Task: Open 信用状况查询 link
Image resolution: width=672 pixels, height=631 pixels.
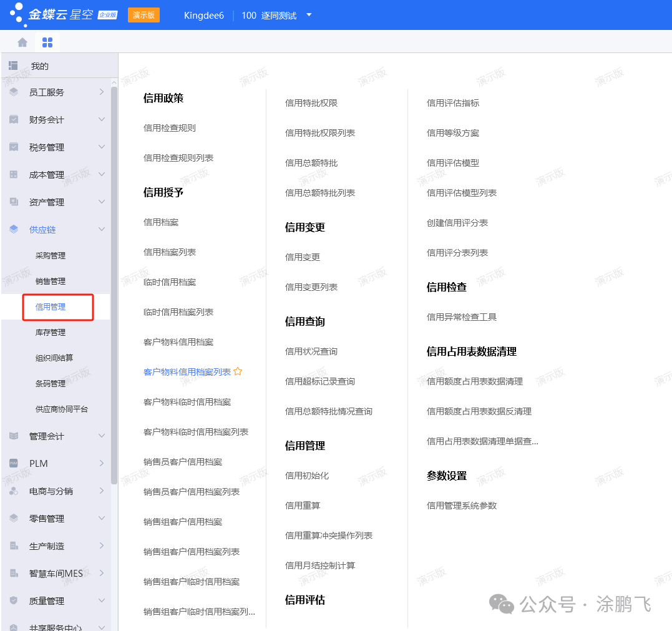Action: [311, 351]
